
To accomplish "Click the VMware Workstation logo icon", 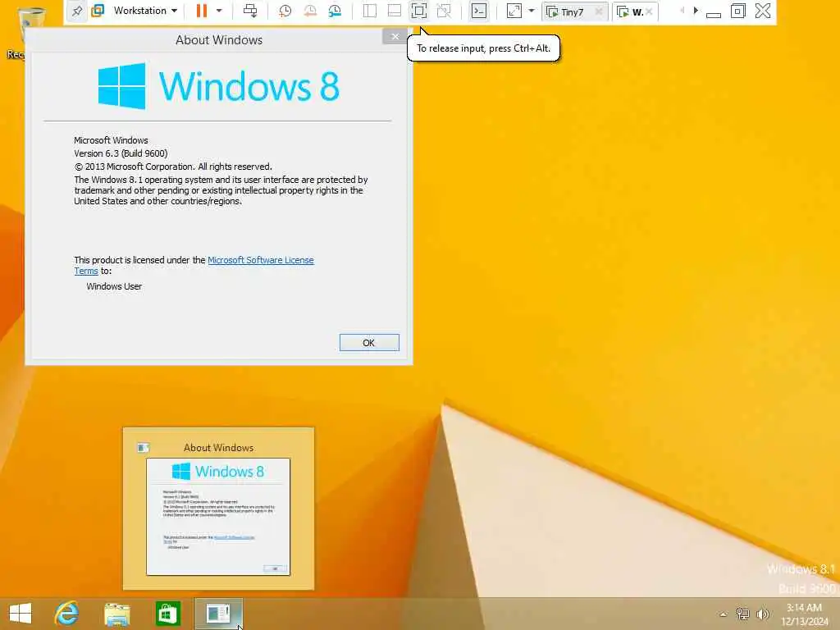I will (x=98, y=11).
